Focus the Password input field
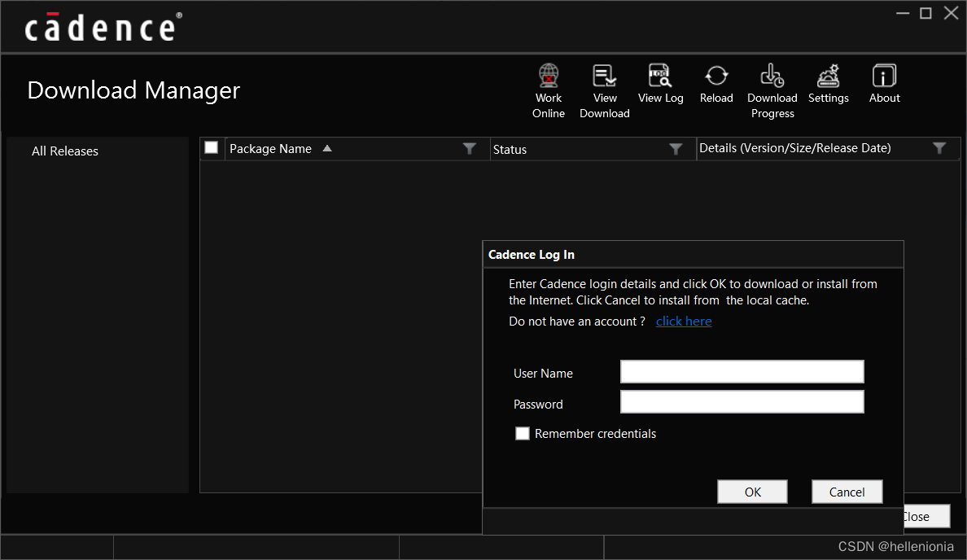The image size is (967, 560). [742, 402]
